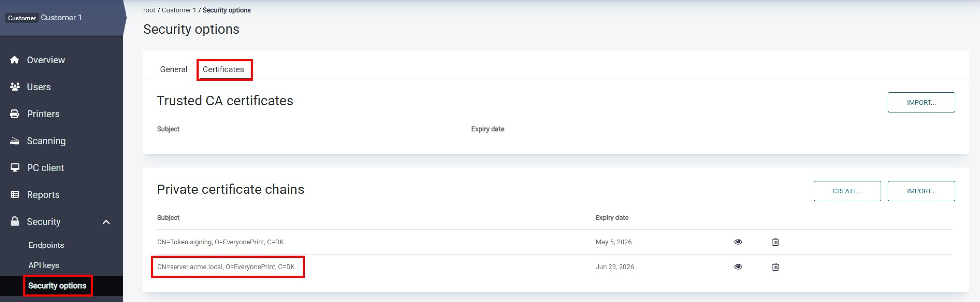Click the Users people icon
This screenshot has width=980, height=302.
(x=15, y=87)
